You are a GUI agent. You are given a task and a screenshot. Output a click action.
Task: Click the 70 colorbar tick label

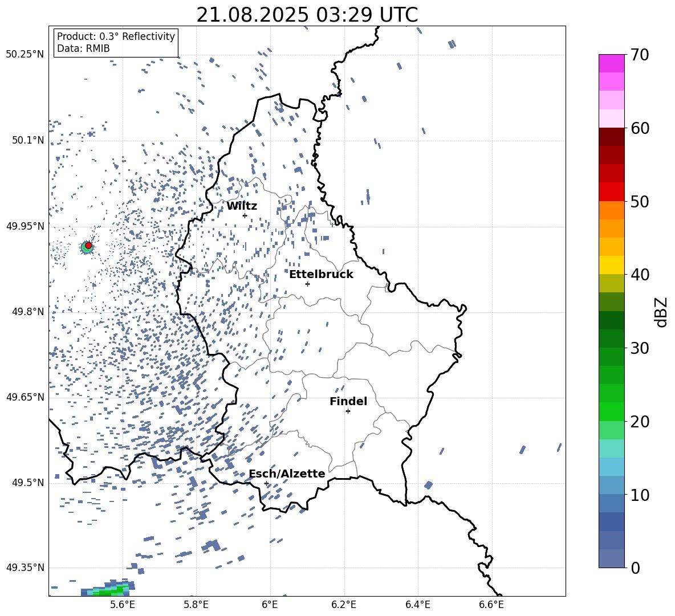640,55
